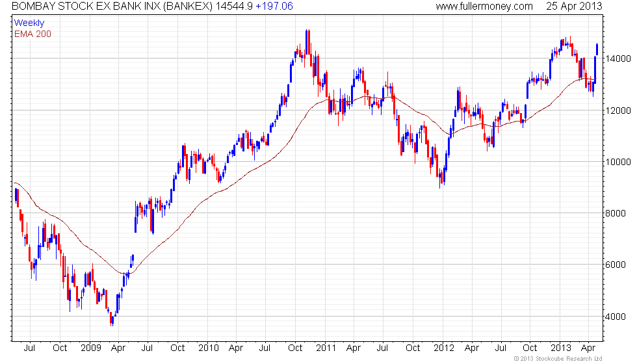This screenshot has width=637, height=364.
Task: Click the 2009 time axis label
Action: [90, 348]
